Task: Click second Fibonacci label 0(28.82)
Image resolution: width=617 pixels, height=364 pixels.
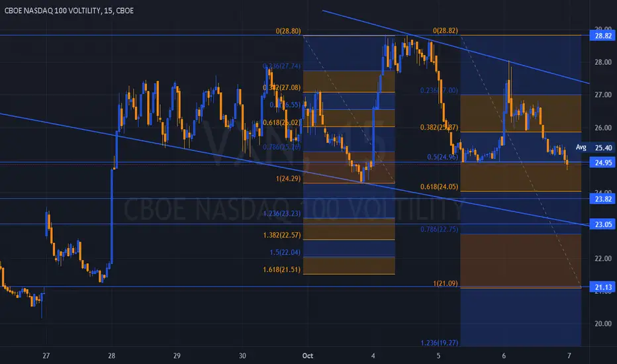Action: coord(446,30)
